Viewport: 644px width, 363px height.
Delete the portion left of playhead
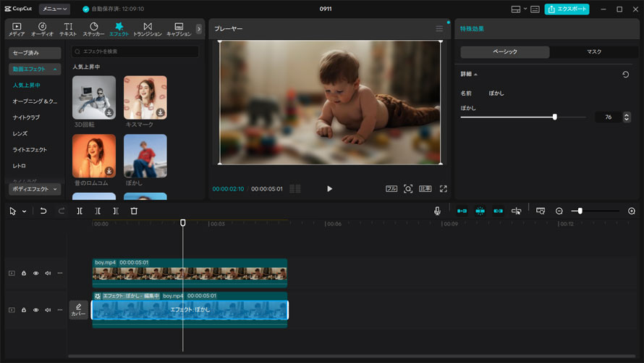point(98,211)
